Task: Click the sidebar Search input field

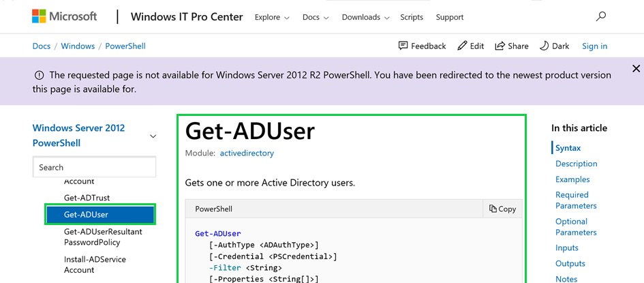Action: [x=94, y=167]
